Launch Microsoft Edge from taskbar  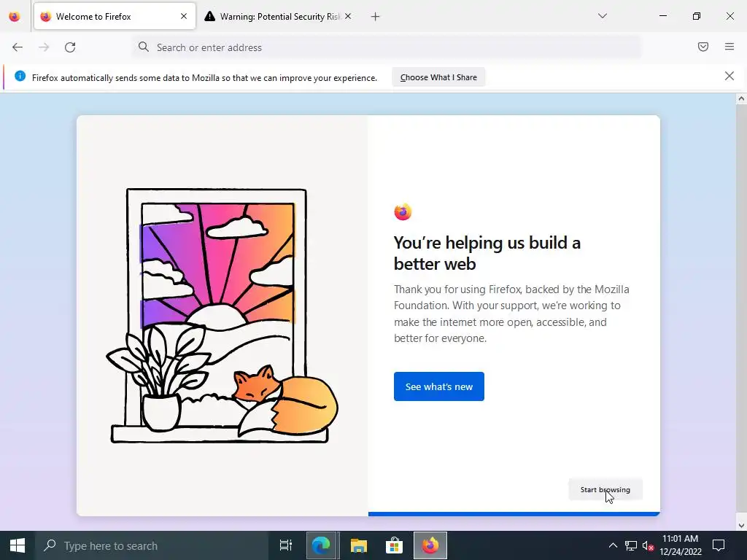[x=321, y=545]
